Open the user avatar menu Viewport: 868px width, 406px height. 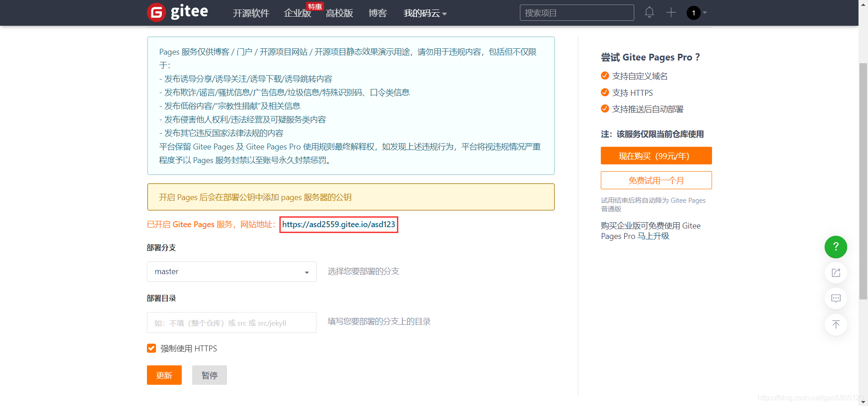click(693, 13)
